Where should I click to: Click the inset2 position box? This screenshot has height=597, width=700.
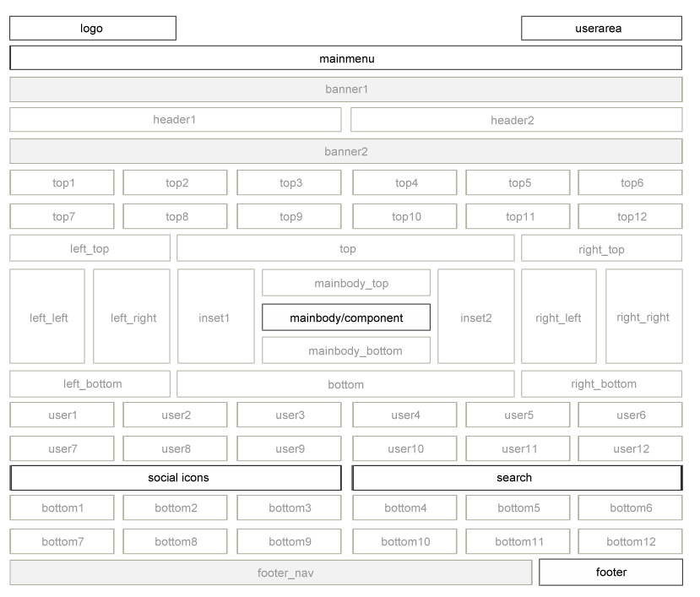[476, 316]
